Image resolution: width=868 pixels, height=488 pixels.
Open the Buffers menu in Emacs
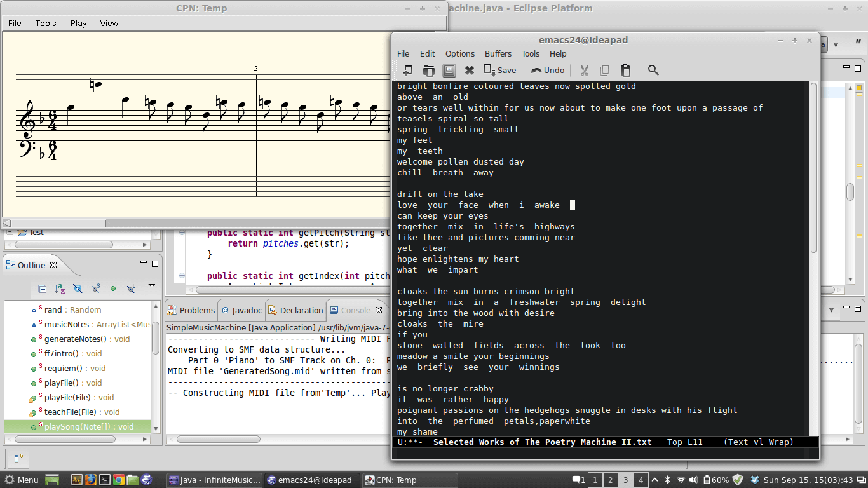[498, 54]
